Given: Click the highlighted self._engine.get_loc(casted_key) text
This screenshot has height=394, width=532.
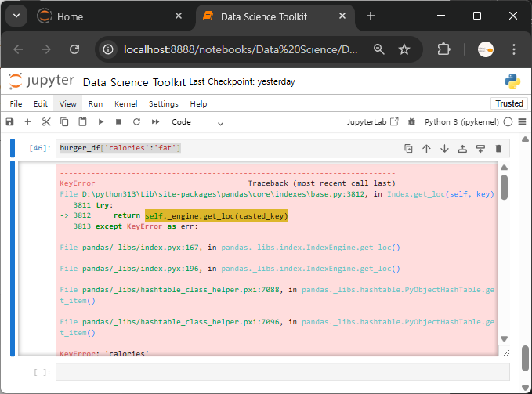Looking at the screenshot, I should tap(216, 215).
